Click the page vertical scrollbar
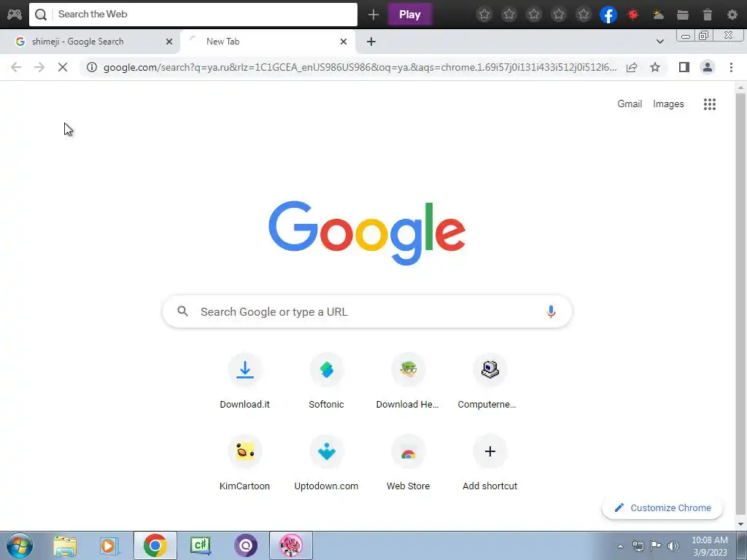Screen dimensions: 747x560 740,305
